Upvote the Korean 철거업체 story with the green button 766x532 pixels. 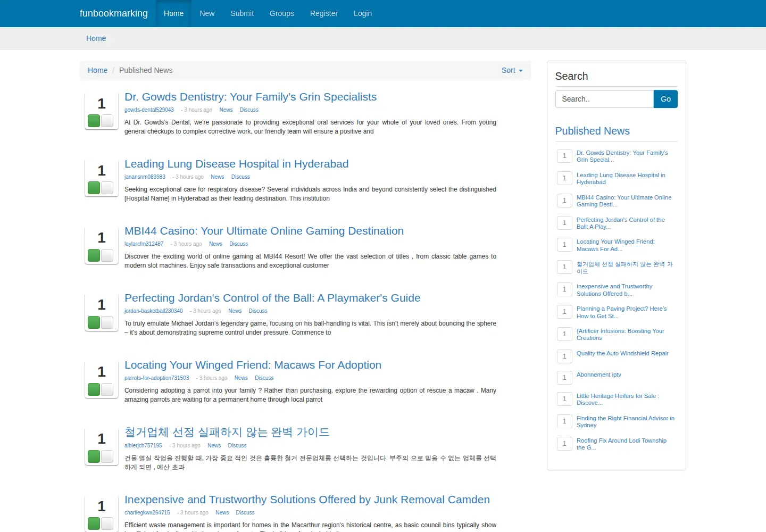click(94, 456)
